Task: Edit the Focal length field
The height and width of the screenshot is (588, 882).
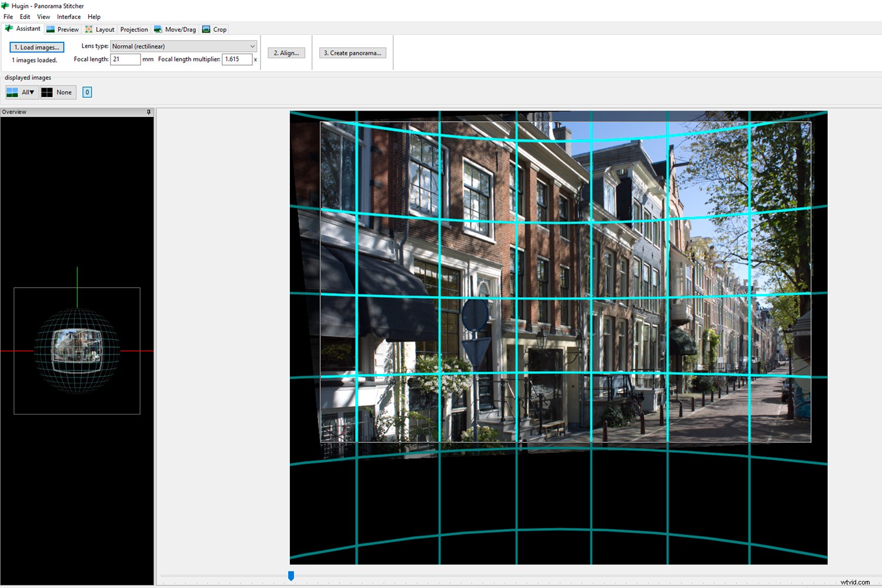Action: point(125,59)
